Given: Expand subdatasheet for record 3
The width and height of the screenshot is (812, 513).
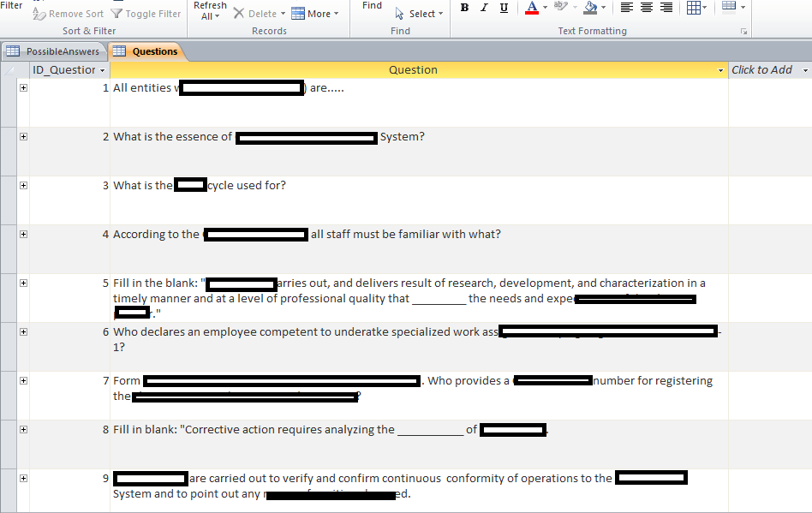Looking at the screenshot, I should (x=23, y=185).
